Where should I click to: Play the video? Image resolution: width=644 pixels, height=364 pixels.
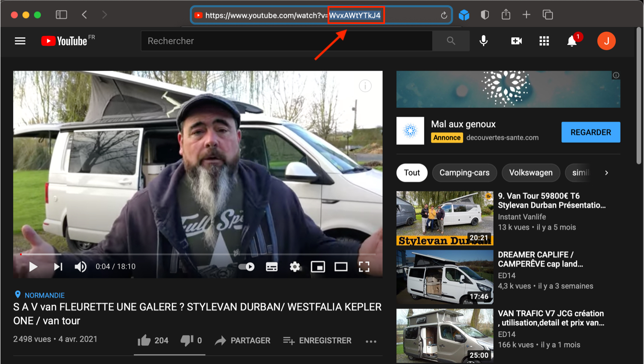point(33,267)
